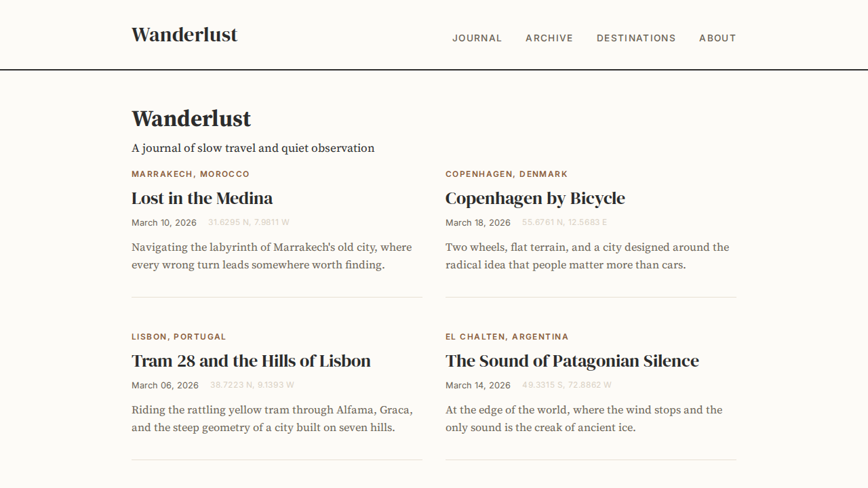The width and height of the screenshot is (868, 488).
Task: Read the Copenhagen by Bicycle post
Action: (x=535, y=199)
